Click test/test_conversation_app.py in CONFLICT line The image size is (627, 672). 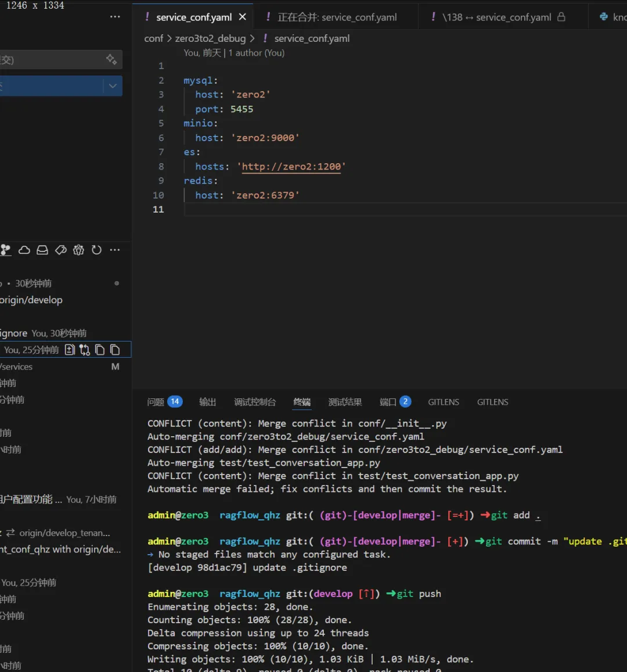(x=438, y=476)
